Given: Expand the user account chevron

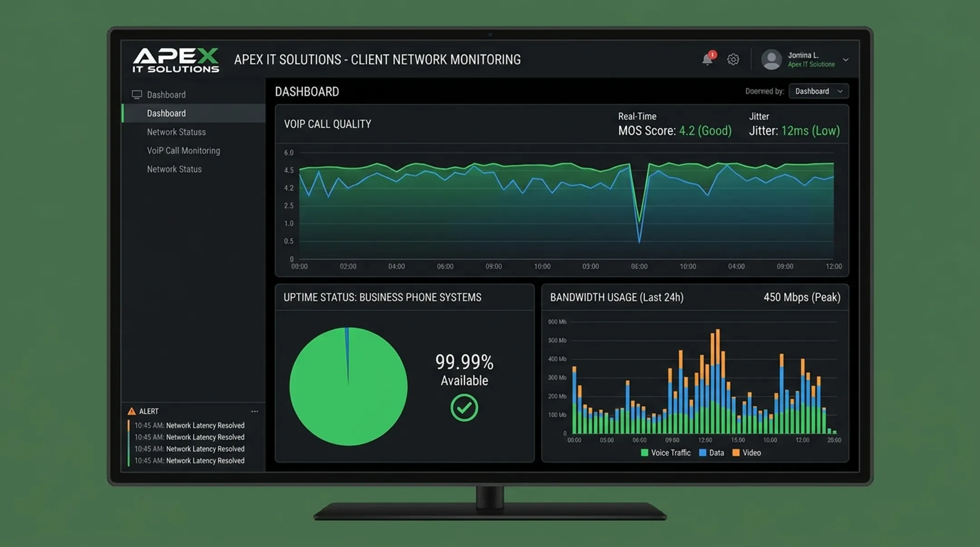Looking at the screenshot, I should pyautogui.click(x=846, y=59).
